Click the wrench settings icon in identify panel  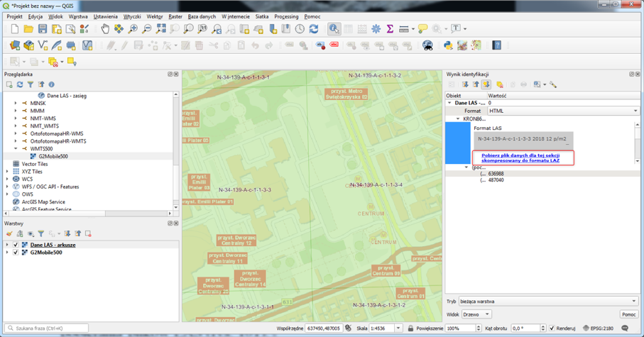553,84
